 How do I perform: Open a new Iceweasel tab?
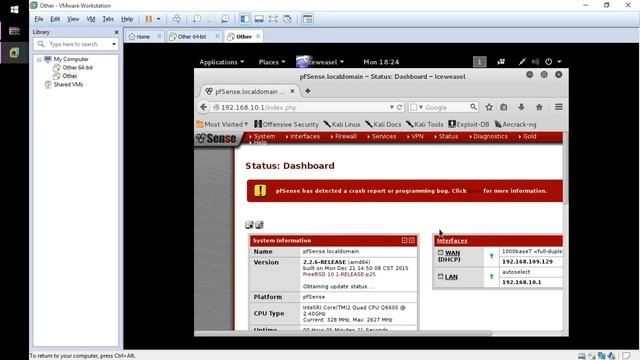coord(308,91)
